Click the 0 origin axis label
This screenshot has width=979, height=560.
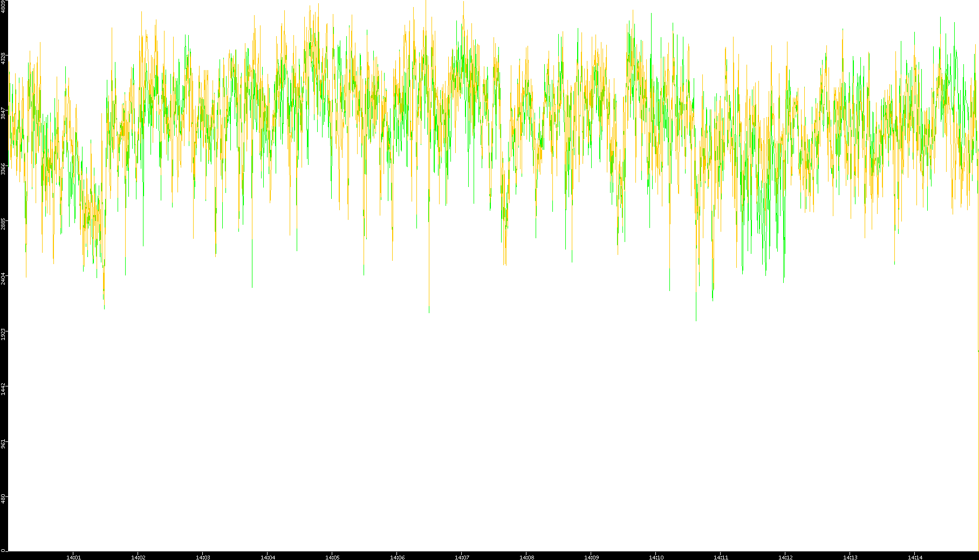[3, 550]
